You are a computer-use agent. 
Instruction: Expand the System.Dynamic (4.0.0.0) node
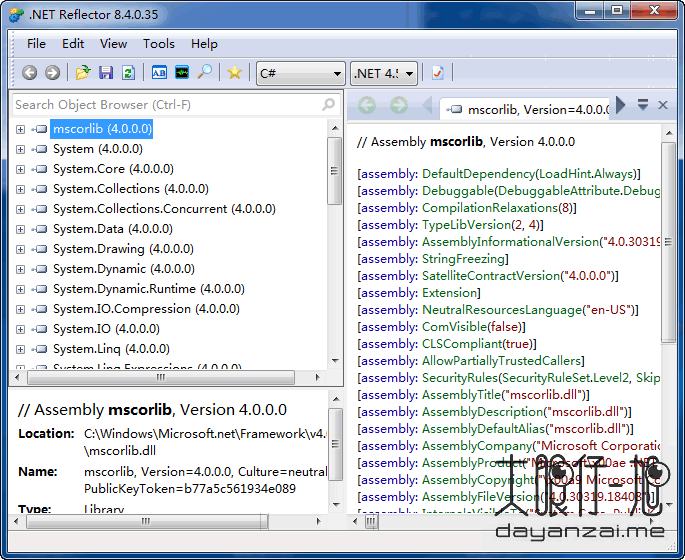[x=21, y=270]
